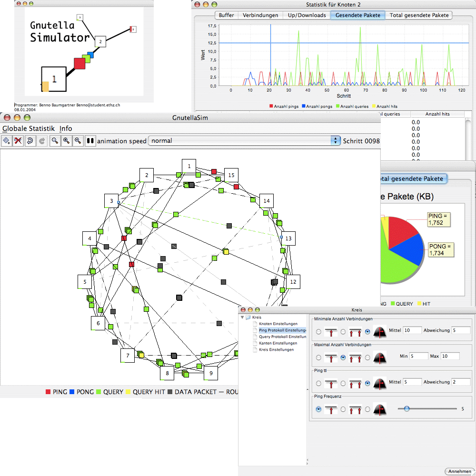
Task: Click the zoom in magnifier icon
Action: tap(66, 141)
